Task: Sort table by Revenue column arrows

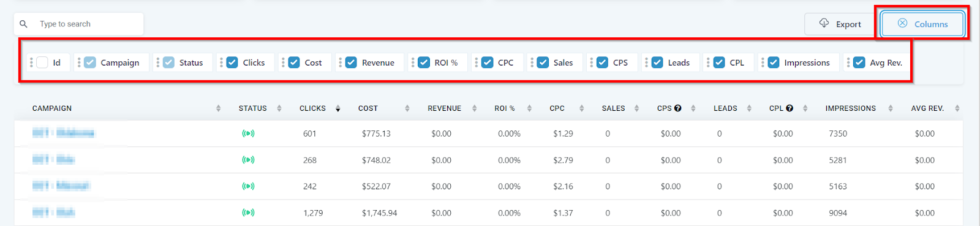Action: point(474,108)
